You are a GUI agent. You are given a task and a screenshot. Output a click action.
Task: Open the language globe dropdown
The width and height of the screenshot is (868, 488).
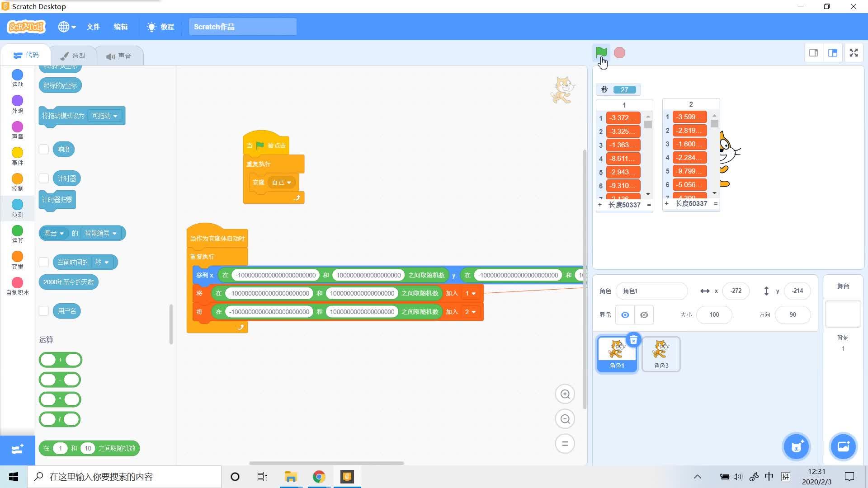66,27
